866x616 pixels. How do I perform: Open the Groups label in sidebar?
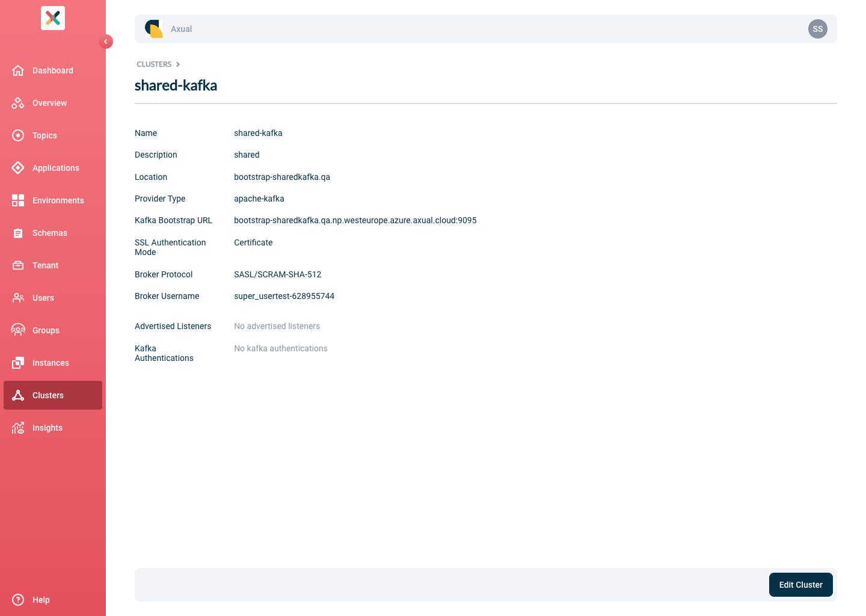(46, 330)
